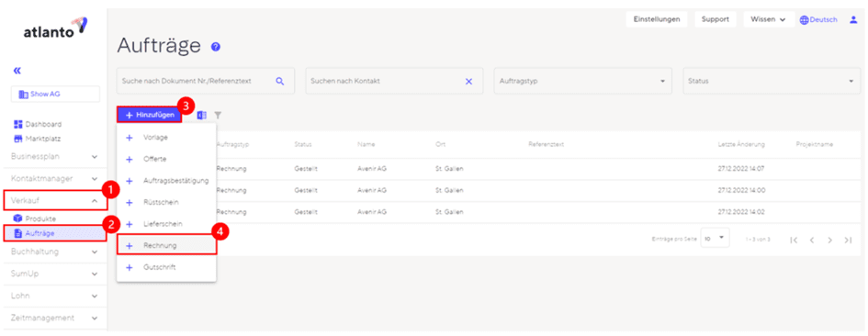
Task: Open the Status dropdown filter
Action: [x=772, y=81]
